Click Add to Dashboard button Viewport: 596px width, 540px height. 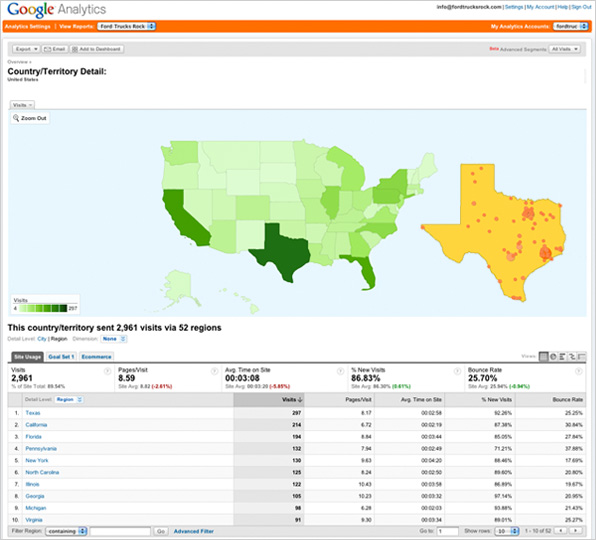click(x=97, y=49)
